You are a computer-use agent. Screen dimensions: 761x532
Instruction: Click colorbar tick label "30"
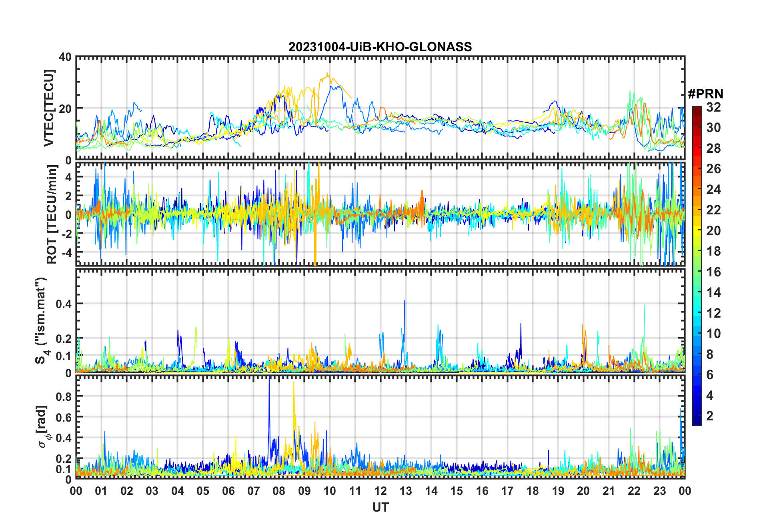click(713, 128)
